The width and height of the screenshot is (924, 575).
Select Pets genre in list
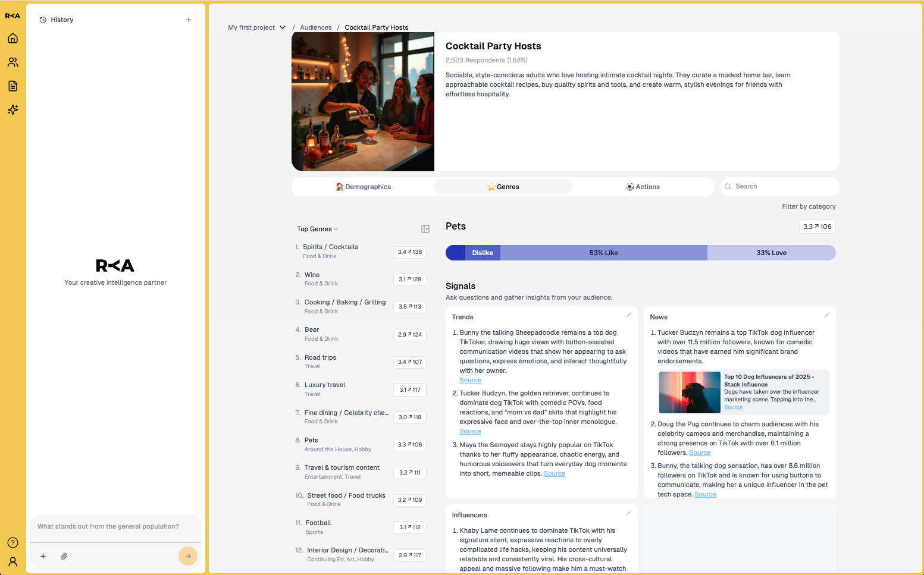click(x=361, y=445)
